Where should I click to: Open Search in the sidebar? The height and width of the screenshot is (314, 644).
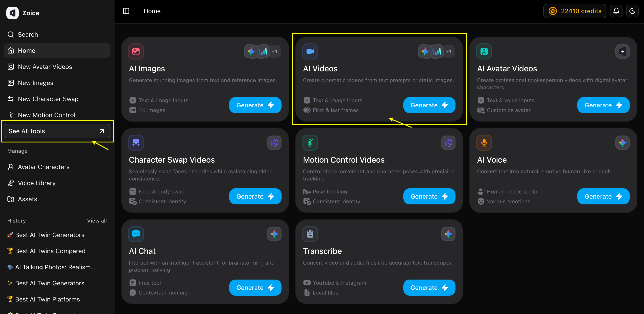(57, 34)
